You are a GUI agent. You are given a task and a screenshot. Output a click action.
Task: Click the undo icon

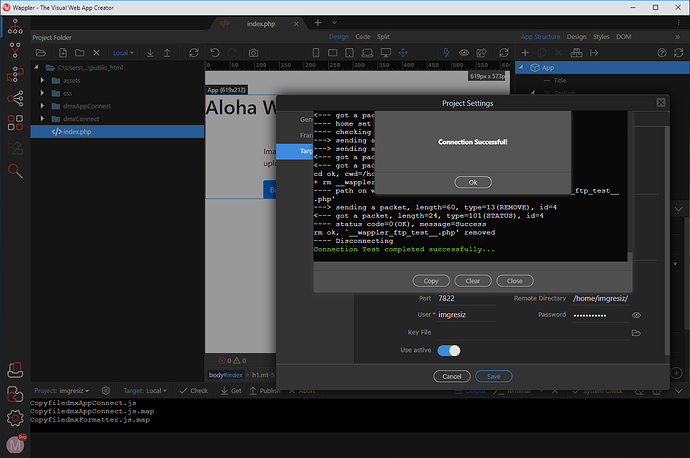pos(215,53)
